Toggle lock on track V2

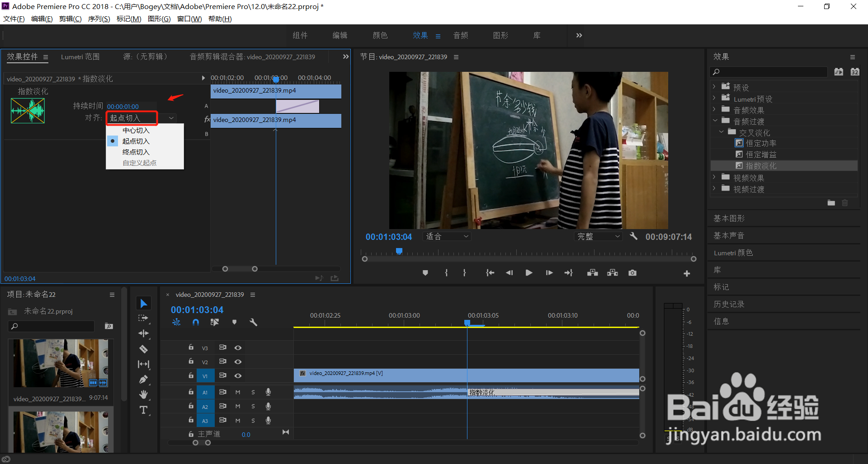pos(191,361)
